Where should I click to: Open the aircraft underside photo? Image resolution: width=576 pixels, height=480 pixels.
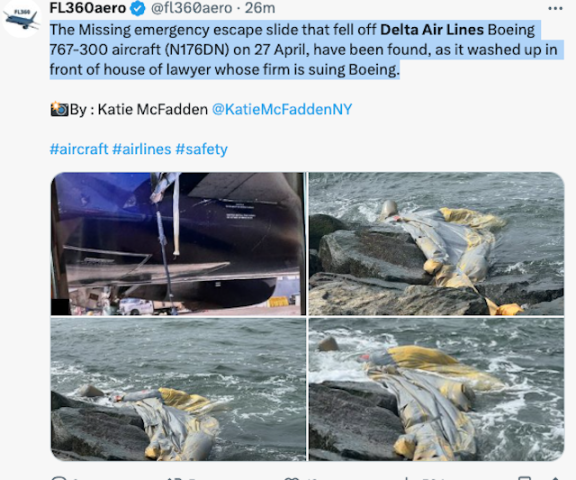pyautogui.click(x=178, y=243)
